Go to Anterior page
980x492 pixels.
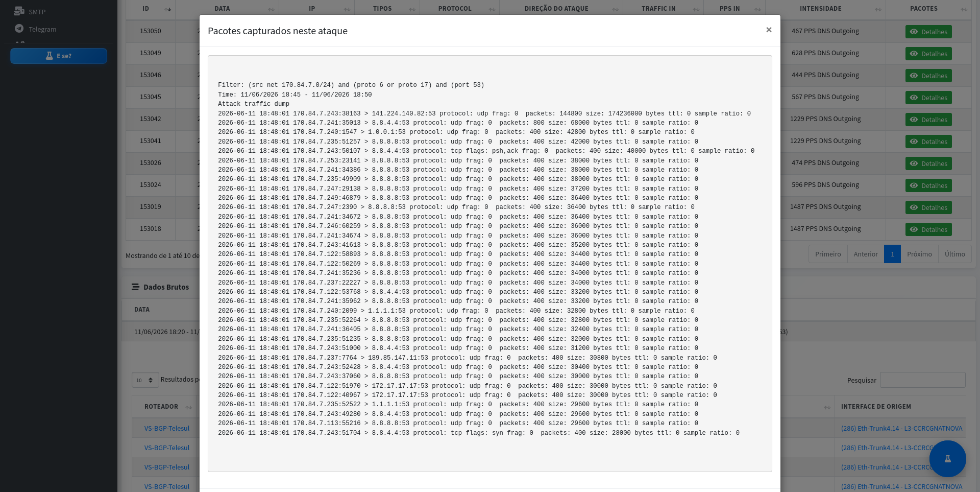click(x=866, y=254)
